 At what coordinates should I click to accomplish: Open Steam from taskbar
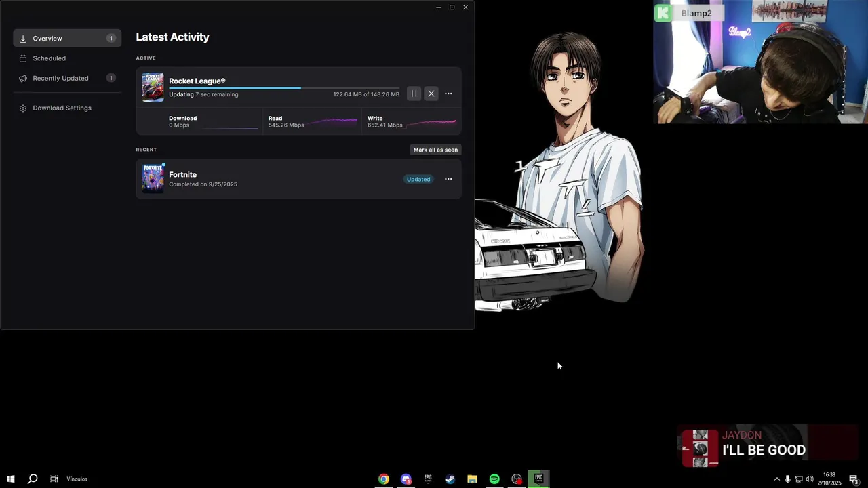click(x=450, y=479)
